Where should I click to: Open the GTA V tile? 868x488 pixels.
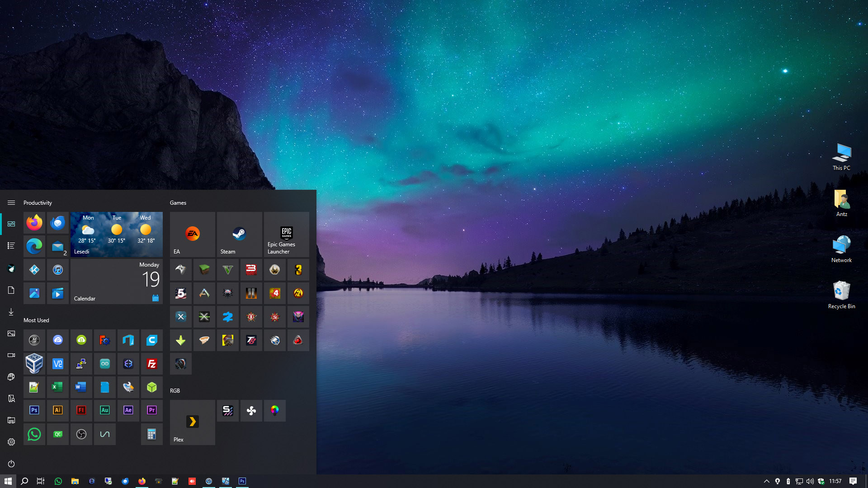point(227,269)
